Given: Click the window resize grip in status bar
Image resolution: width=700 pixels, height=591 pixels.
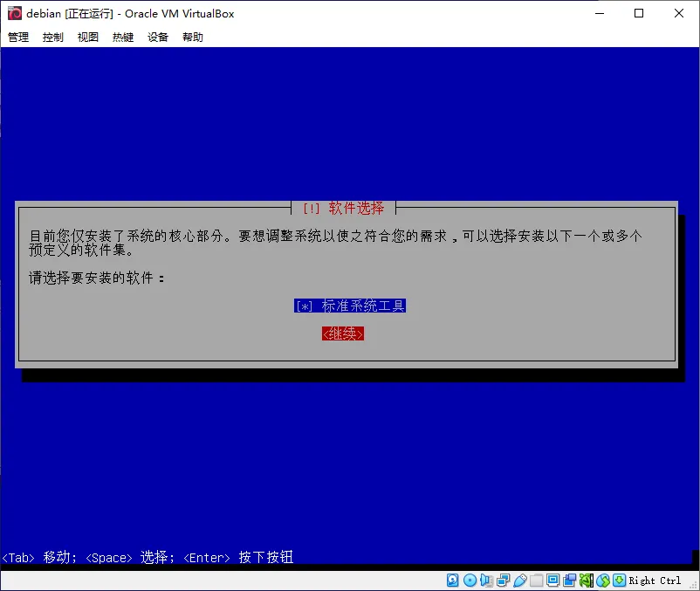Looking at the screenshot, I should pos(693,585).
